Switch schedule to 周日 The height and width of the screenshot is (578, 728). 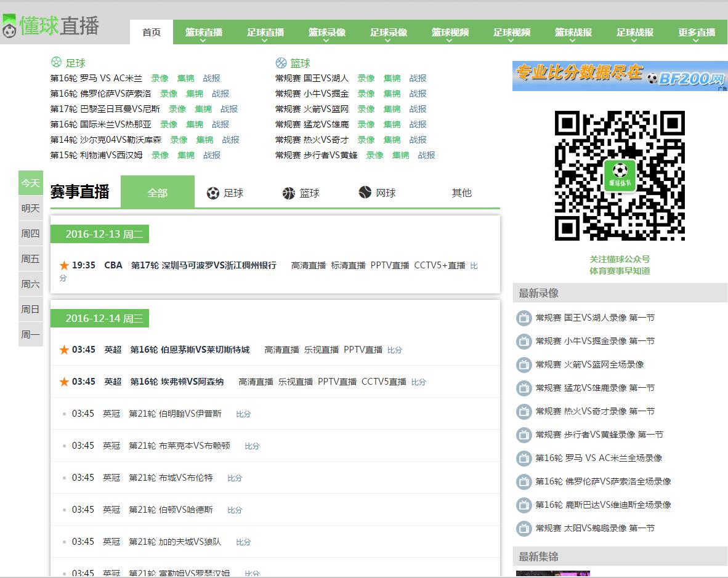[x=31, y=309]
